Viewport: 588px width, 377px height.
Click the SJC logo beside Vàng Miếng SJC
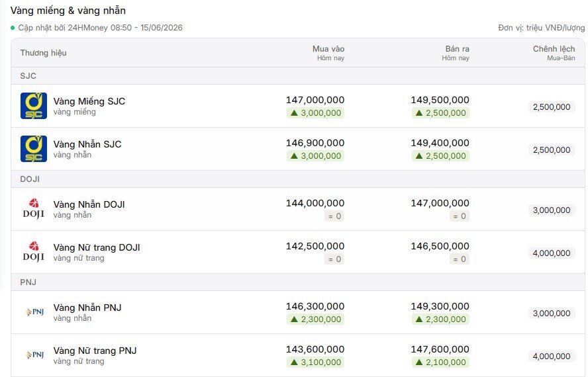pyautogui.click(x=34, y=106)
